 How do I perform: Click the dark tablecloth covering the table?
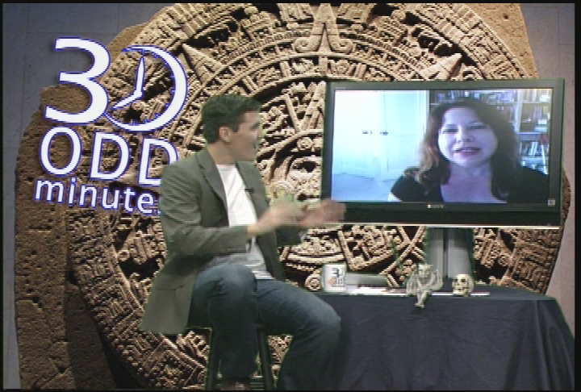coord(452,339)
